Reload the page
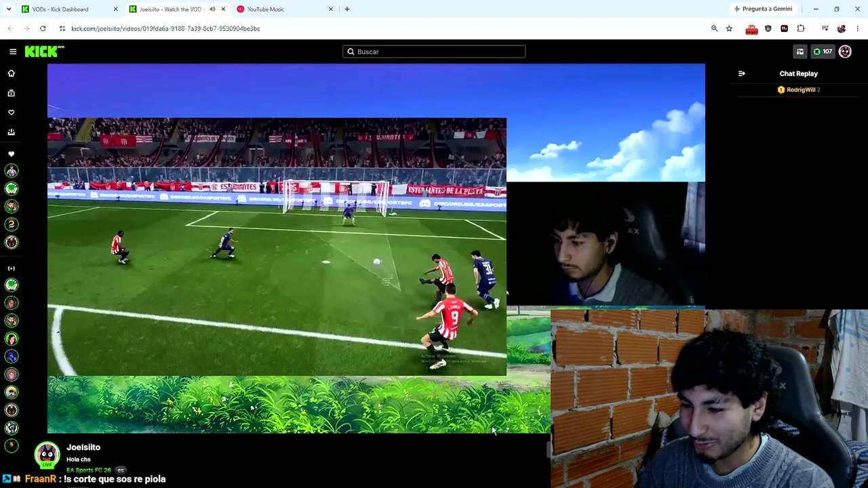The image size is (868, 488). click(43, 28)
